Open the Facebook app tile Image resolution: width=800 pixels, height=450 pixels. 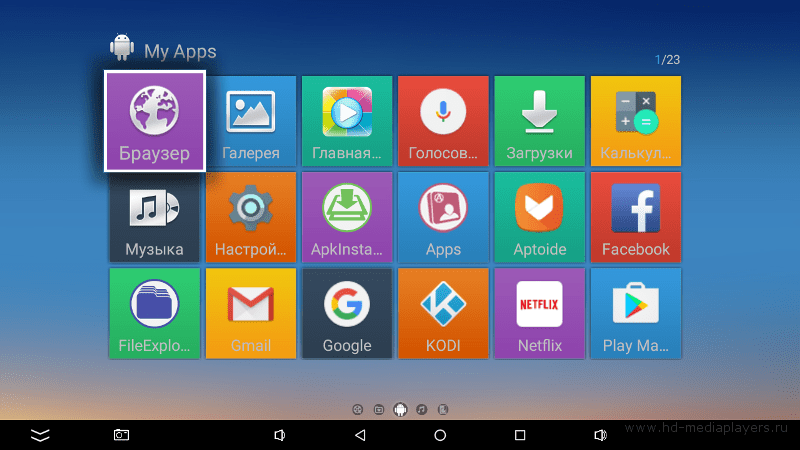(636, 217)
